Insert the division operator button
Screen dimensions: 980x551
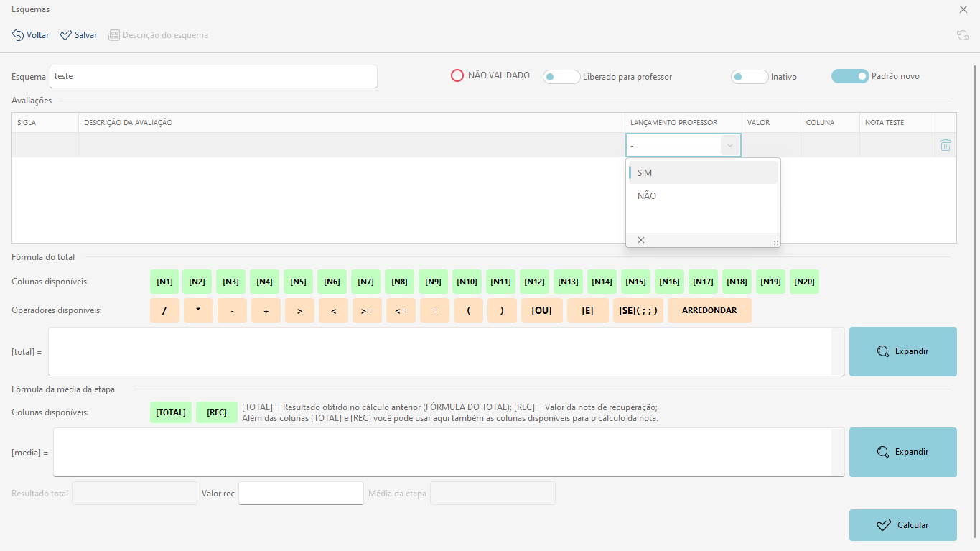[164, 310]
